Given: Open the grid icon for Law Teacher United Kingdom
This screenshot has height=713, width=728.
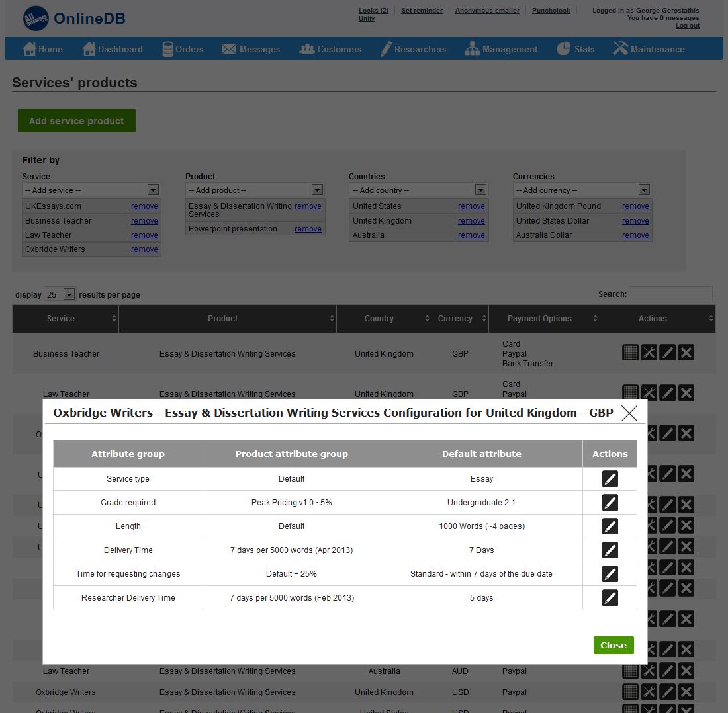Looking at the screenshot, I should click(x=630, y=392).
